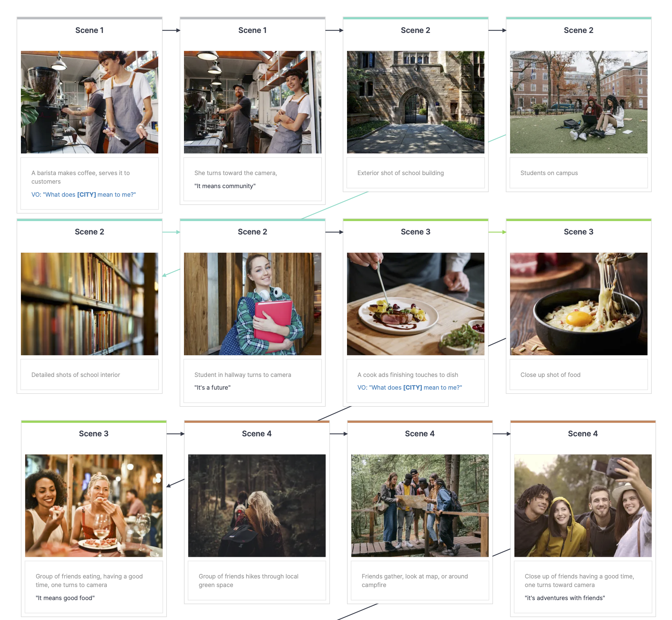The width and height of the screenshot is (672, 620).
Task: Select the students on campus lawn photo
Action: (578, 102)
